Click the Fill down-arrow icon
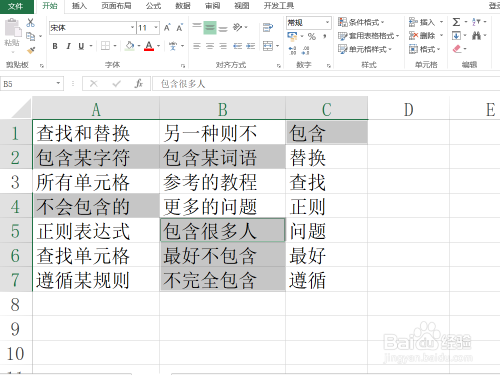Screen dimensions: 500x375 (456, 35)
